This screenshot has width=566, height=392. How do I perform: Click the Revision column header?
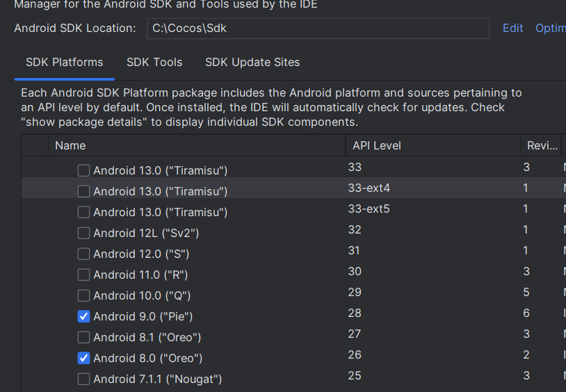click(x=542, y=146)
